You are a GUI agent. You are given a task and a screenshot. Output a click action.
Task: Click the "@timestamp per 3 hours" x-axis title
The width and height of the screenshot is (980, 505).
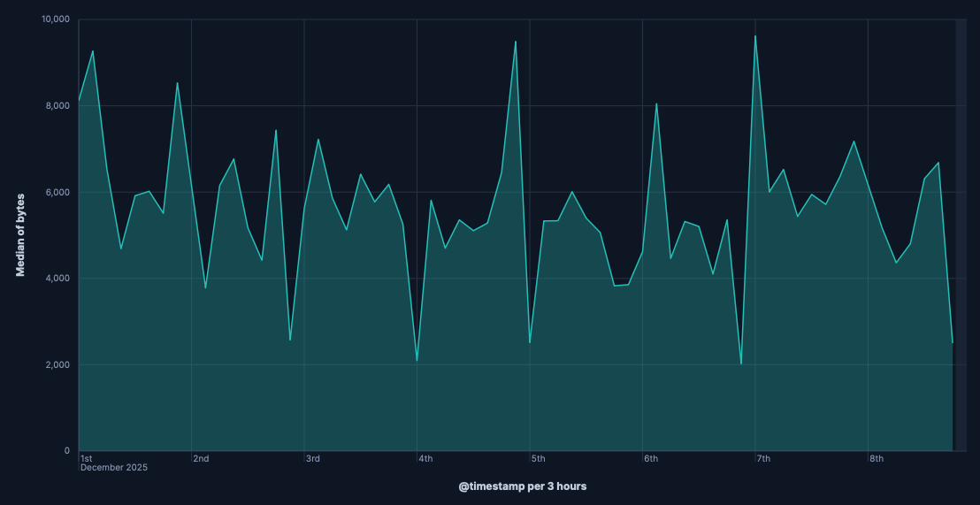click(522, 486)
